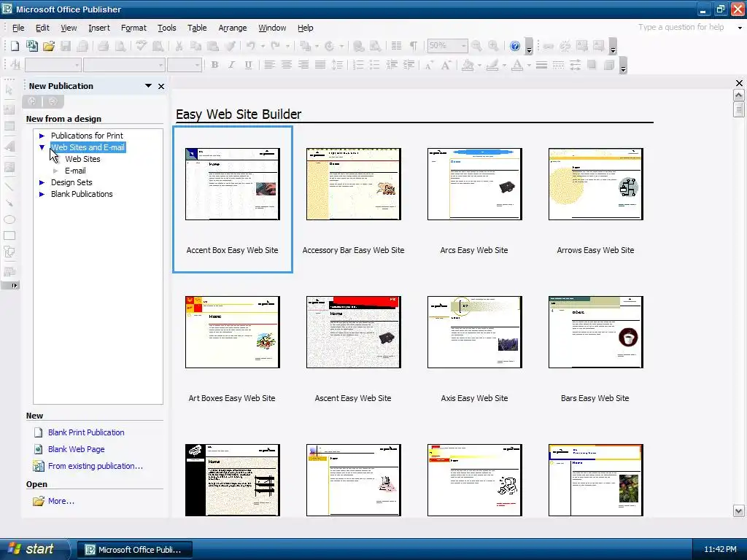Open the Arrange menu
The width and height of the screenshot is (747, 560).
233,28
